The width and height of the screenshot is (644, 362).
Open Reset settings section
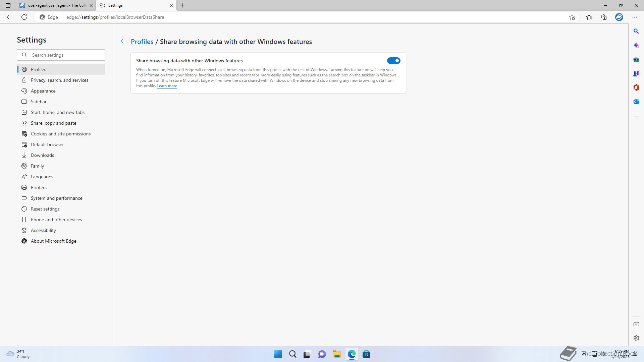[x=61, y=209]
